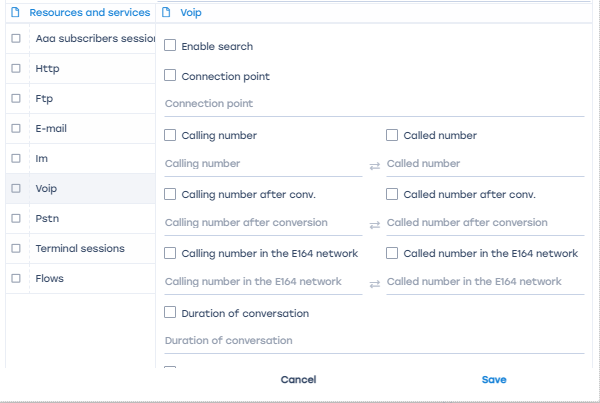This screenshot has height=403, width=600.
Task: Tick the Pstn checkbox in resources list
Action: click(x=16, y=218)
